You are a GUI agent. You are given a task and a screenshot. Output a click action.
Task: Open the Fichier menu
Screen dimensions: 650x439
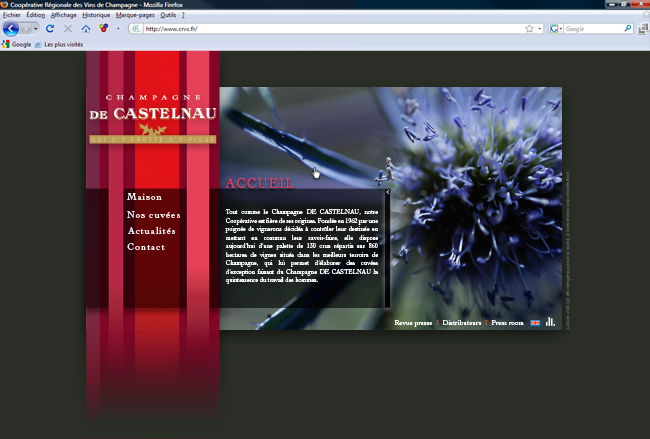[x=12, y=15]
